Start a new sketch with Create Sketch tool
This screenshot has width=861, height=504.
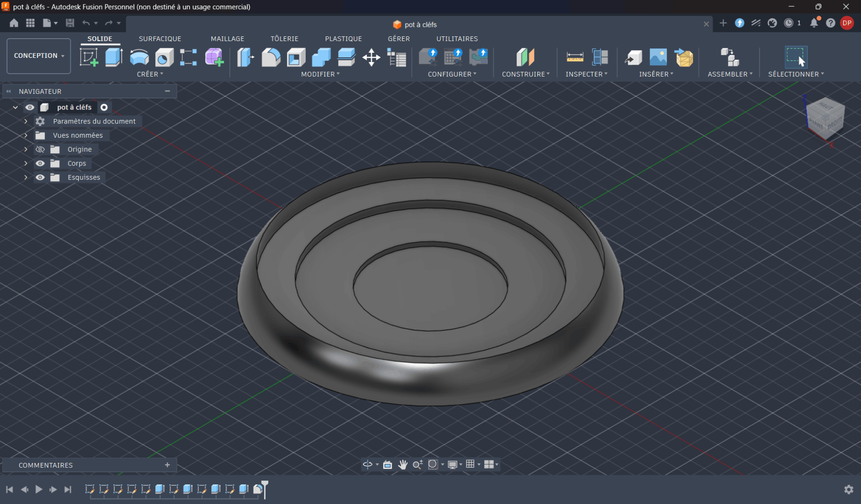tap(89, 57)
